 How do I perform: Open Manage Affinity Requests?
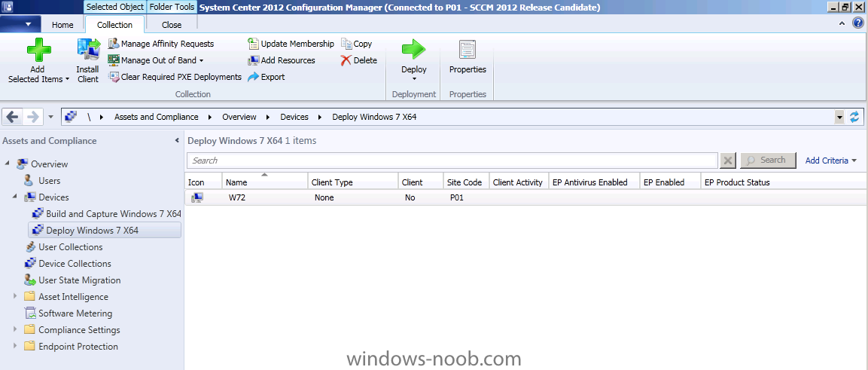(x=160, y=44)
